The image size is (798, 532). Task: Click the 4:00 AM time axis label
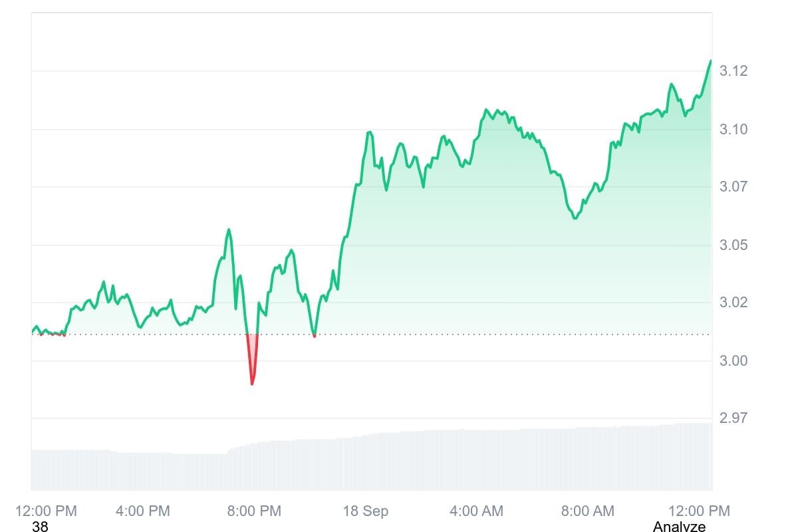tap(476, 511)
